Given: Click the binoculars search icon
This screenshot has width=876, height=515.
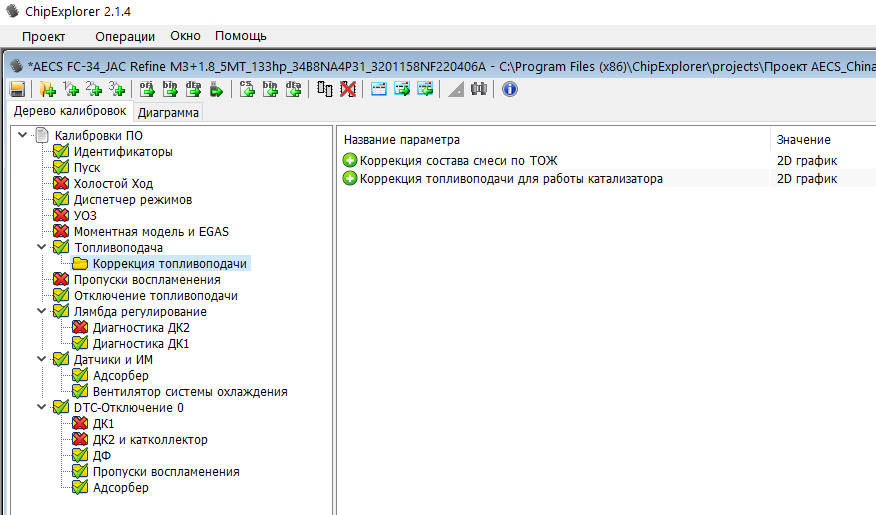Looking at the screenshot, I should click(478, 89).
